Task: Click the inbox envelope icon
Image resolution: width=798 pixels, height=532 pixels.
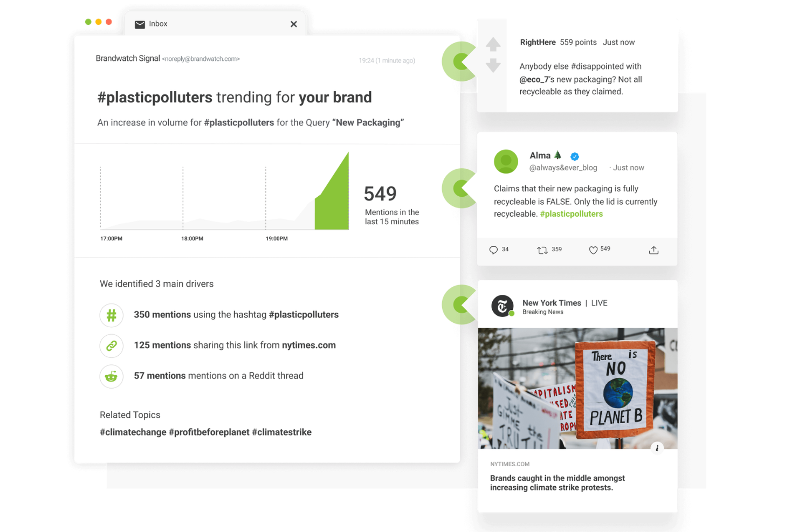Action: tap(140, 24)
